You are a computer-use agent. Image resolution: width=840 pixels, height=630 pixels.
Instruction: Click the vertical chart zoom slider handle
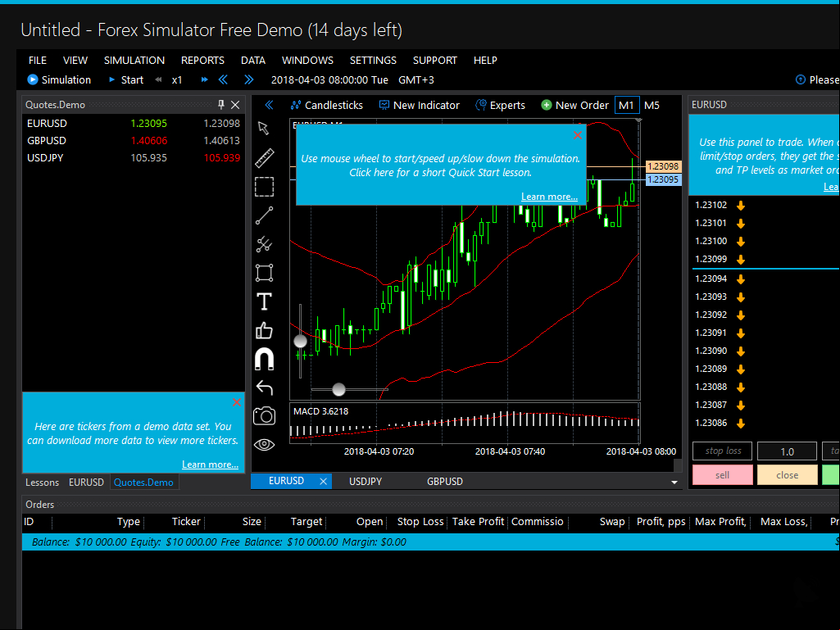(x=300, y=341)
